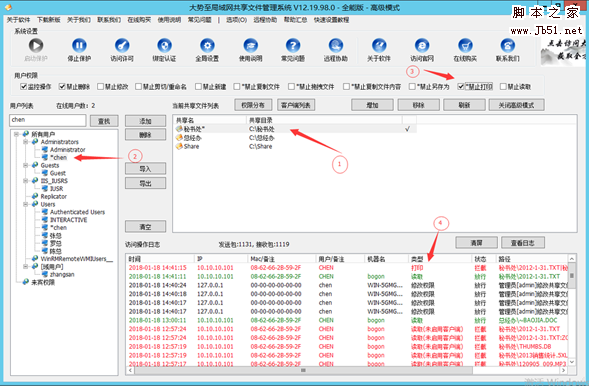Open 访问许可 toolbar icon
The height and width of the screenshot is (386, 589).
point(122,45)
